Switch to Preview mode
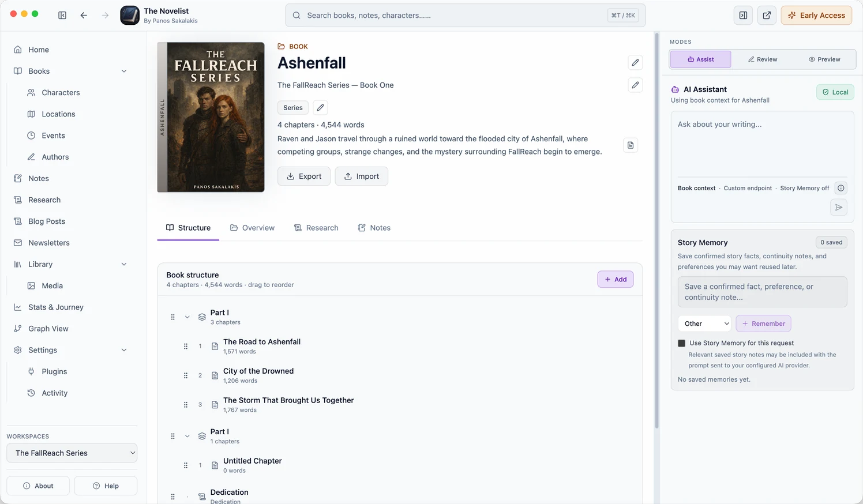The height and width of the screenshot is (504, 863). pos(824,59)
